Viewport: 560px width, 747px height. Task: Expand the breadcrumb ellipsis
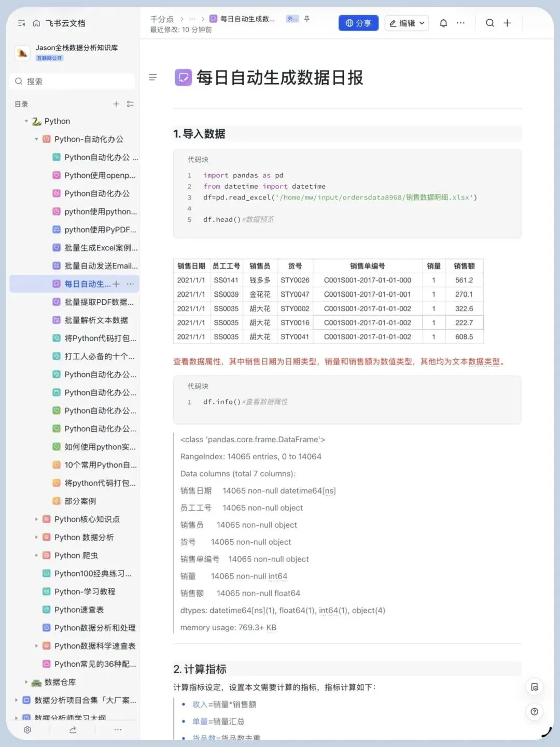click(x=192, y=19)
